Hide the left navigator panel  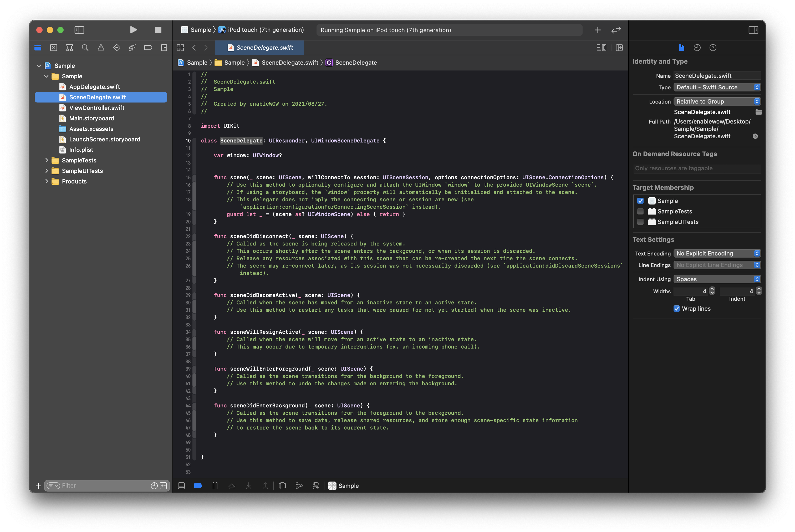pyautogui.click(x=79, y=30)
